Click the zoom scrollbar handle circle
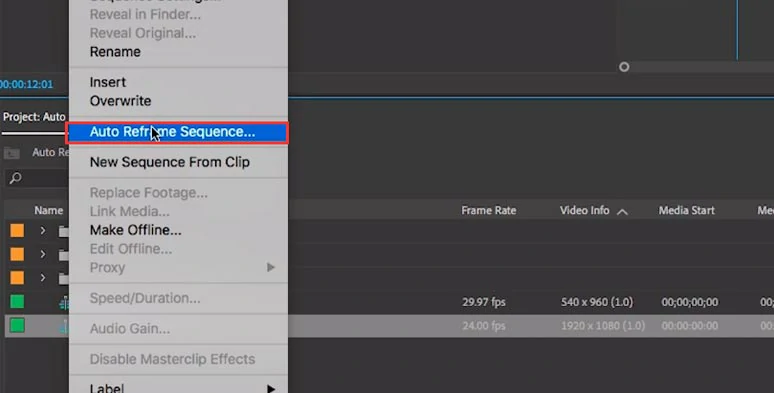774x393 pixels. tap(624, 67)
